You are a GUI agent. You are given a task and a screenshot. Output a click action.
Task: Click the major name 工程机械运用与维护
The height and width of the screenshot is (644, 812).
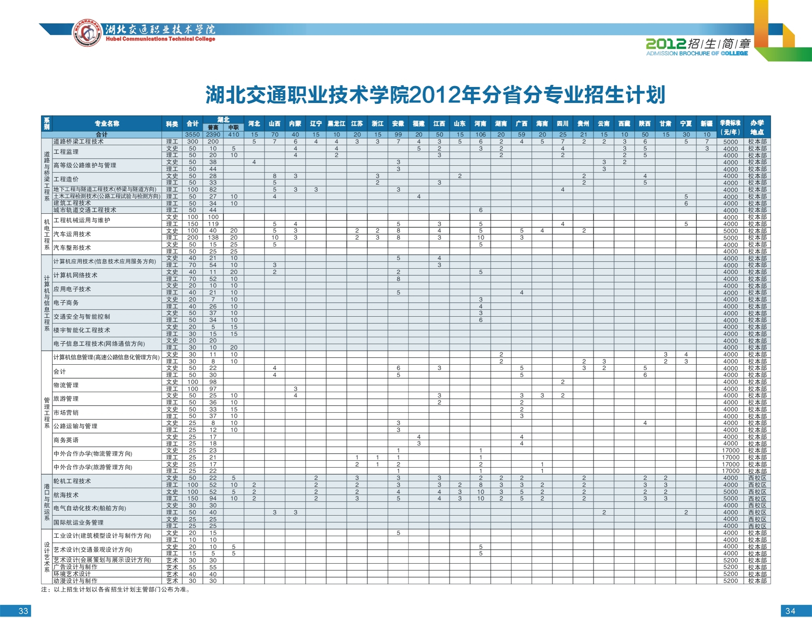[82, 220]
